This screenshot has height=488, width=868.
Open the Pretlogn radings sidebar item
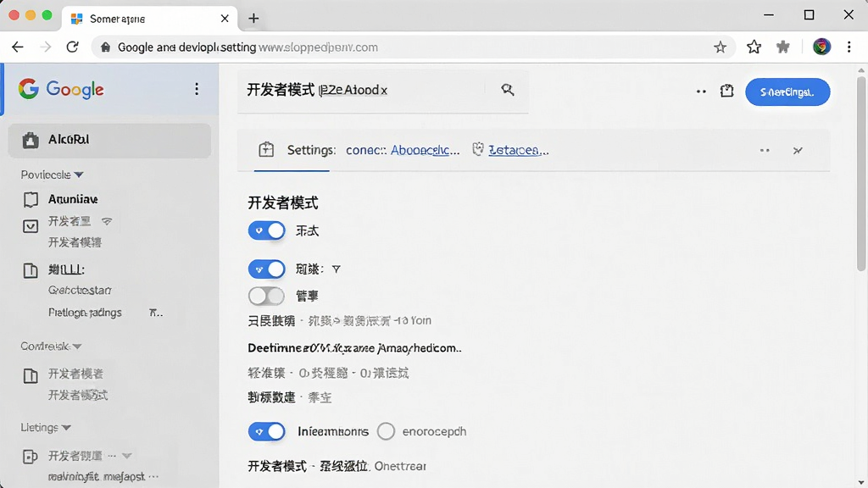coord(85,313)
